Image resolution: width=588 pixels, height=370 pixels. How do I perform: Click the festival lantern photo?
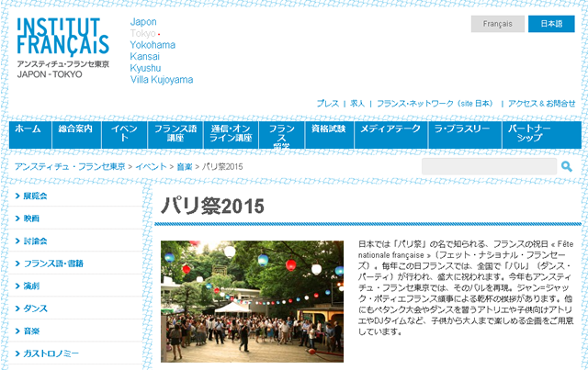(x=252, y=301)
